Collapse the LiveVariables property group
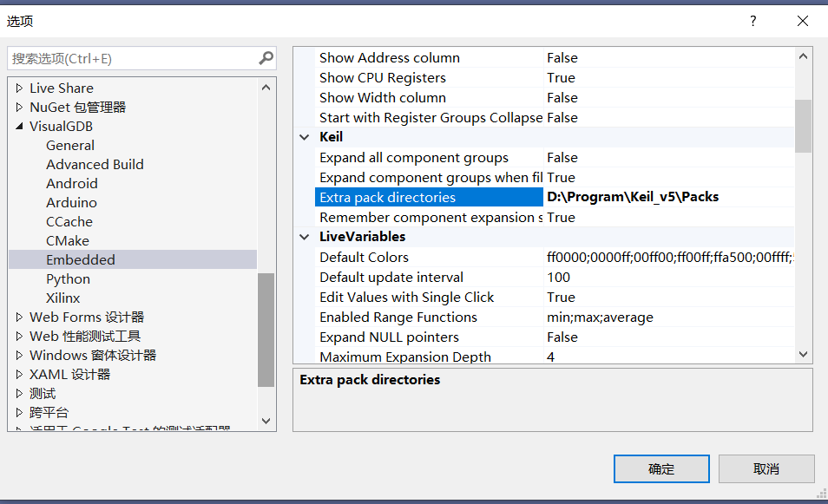Image resolution: width=828 pixels, height=504 pixels. point(305,237)
